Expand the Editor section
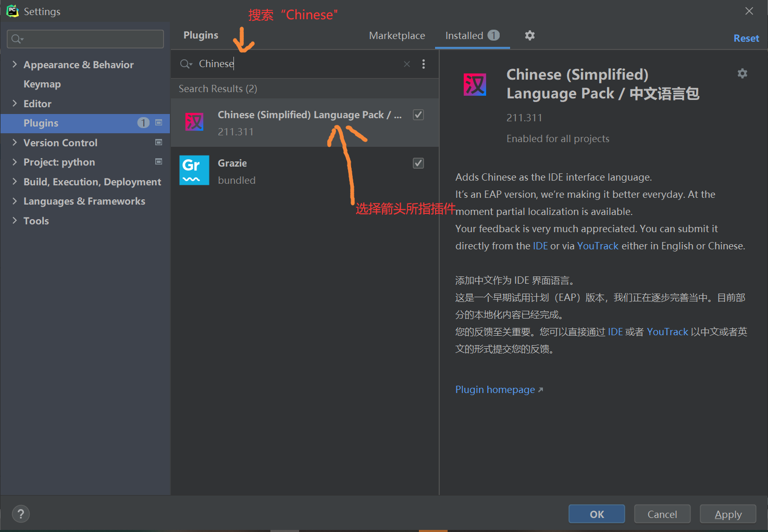The width and height of the screenshot is (768, 532). pyautogui.click(x=15, y=104)
